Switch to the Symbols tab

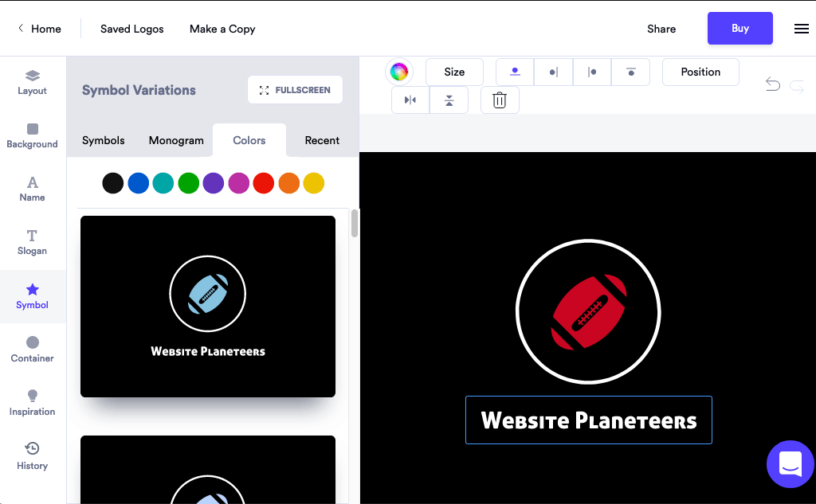point(103,140)
